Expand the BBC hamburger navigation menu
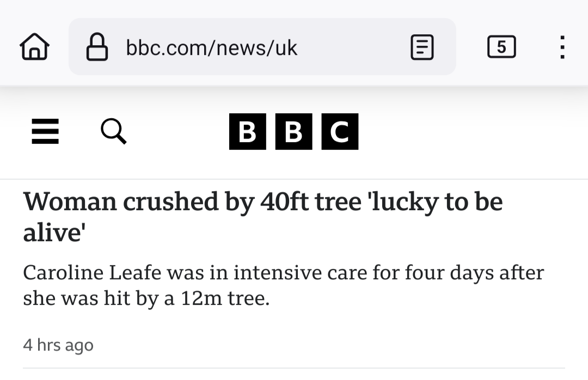The height and width of the screenshot is (380, 588). pyautogui.click(x=45, y=132)
